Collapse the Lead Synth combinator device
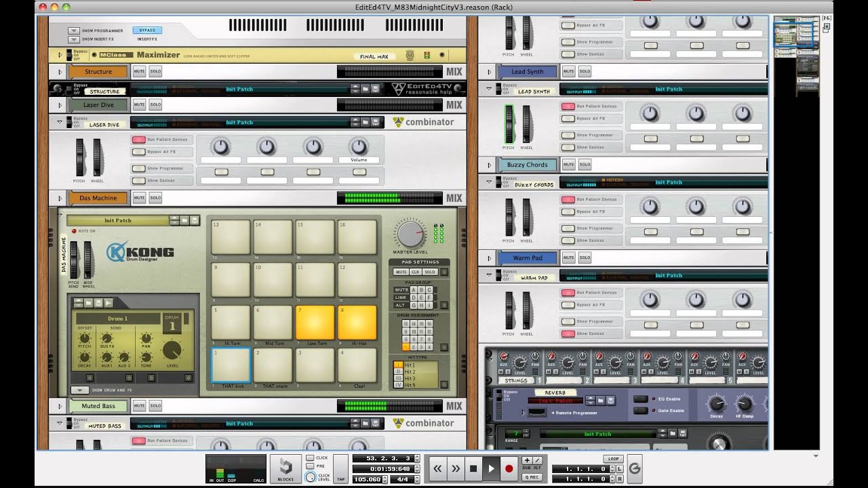The height and width of the screenshot is (488, 868). pos(489,89)
